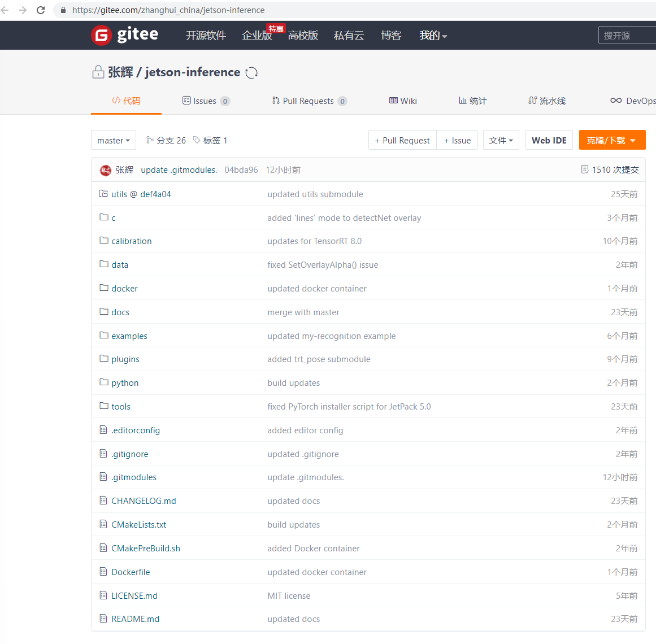
Task: Open the c folder
Action: click(114, 218)
